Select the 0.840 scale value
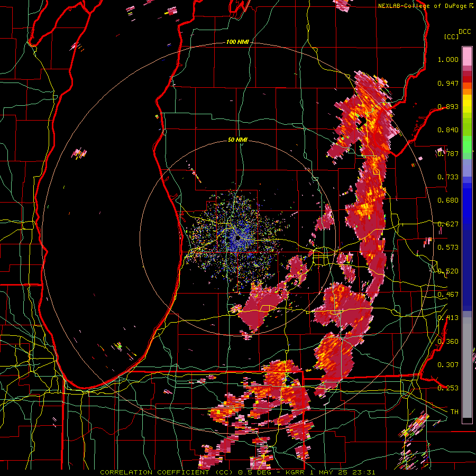 coord(448,130)
